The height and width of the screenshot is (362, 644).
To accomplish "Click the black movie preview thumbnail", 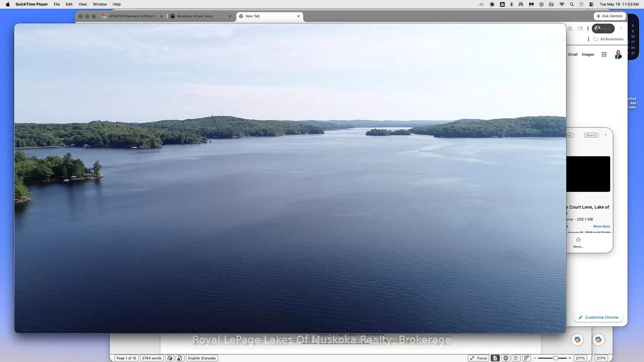I will pos(588,174).
